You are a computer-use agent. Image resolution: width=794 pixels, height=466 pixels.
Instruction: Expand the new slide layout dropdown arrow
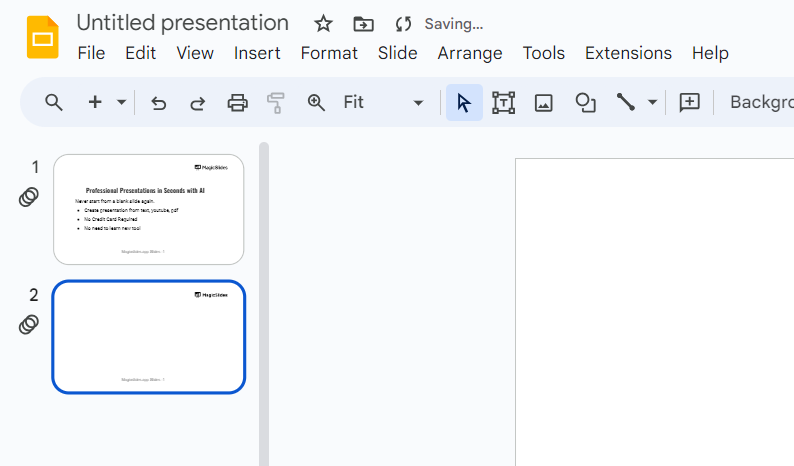point(122,102)
